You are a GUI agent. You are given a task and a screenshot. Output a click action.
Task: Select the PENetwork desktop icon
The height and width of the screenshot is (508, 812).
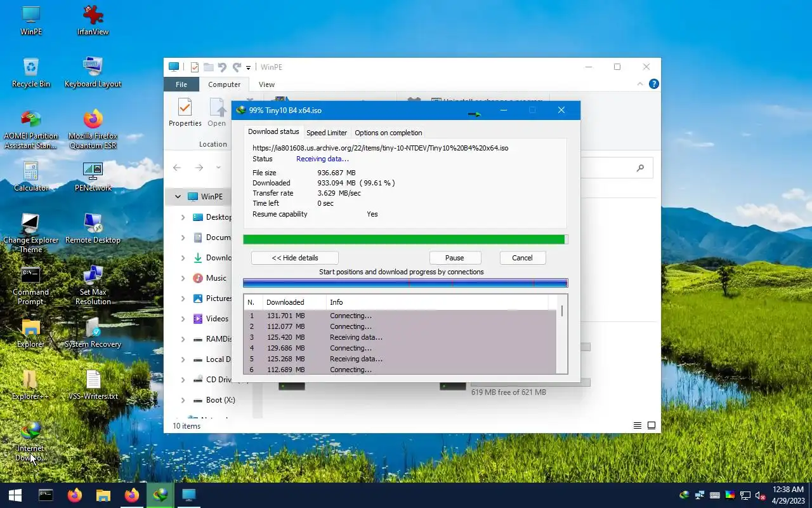click(x=93, y=177)
